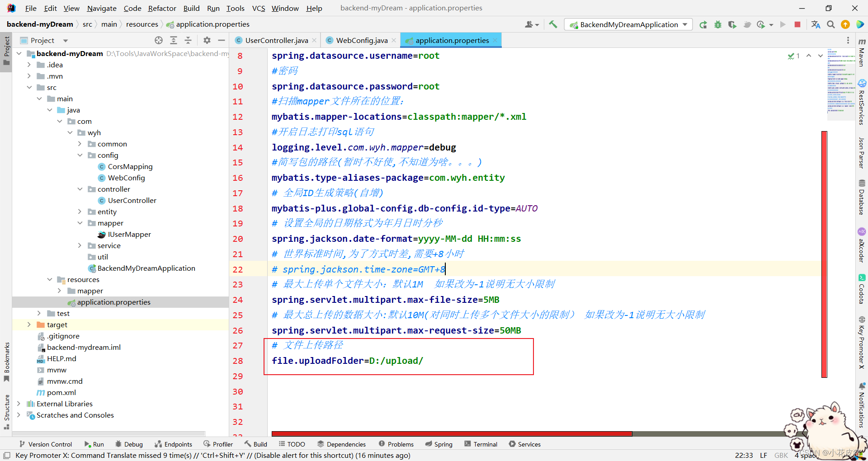Click the orange update arrow icon
Screen dimensions: 868x461
(845, 24)
